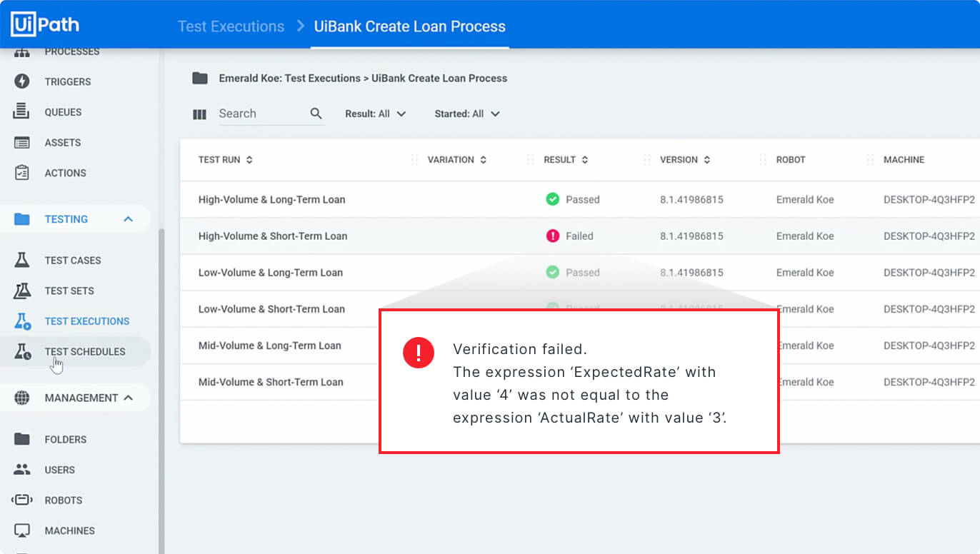Open Low-Volume & Short-Term Loan test run

(271, 309)
